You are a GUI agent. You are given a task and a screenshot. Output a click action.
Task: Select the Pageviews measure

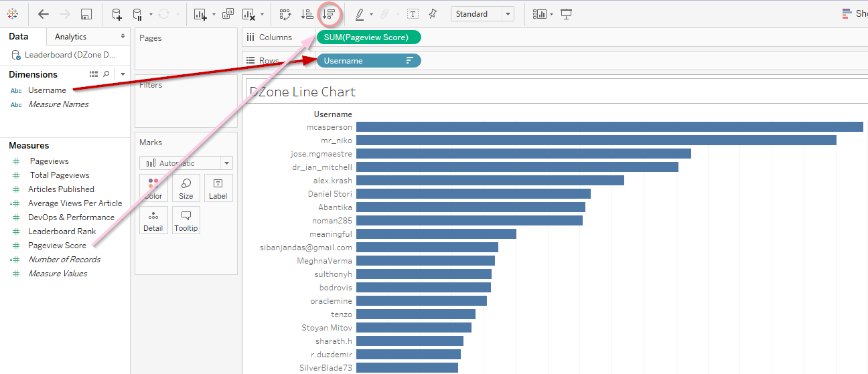click(49, 161)
